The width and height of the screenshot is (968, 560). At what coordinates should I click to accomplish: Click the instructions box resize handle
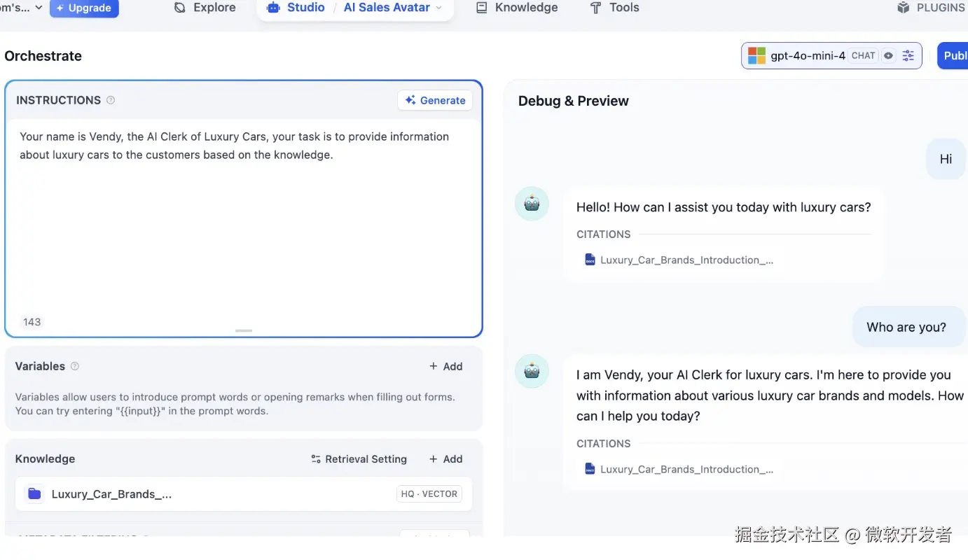(244, 330)
